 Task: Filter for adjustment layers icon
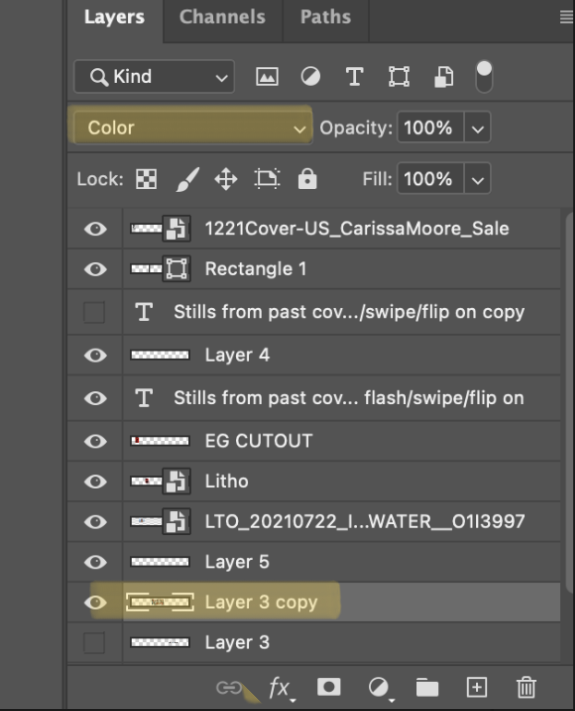click(x=310, y=77)
